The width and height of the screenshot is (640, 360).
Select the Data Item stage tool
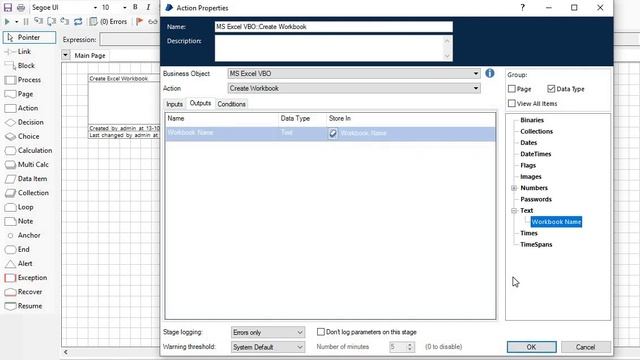coord(26,179)
